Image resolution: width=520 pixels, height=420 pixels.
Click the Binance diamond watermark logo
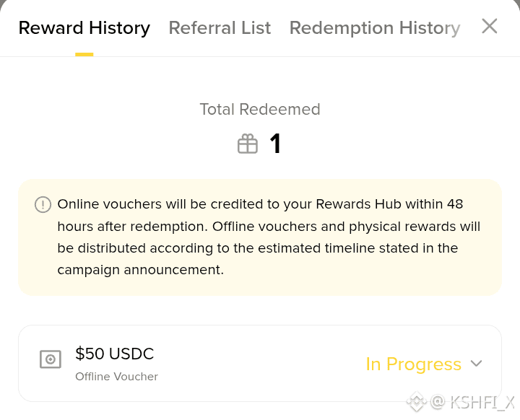[x=417, y=402]
